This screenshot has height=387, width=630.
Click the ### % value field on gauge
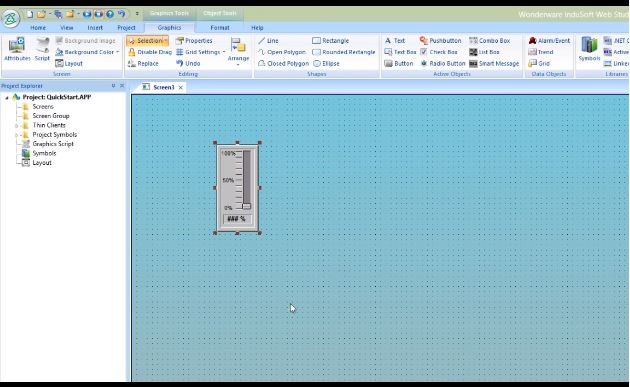(237, 219)
